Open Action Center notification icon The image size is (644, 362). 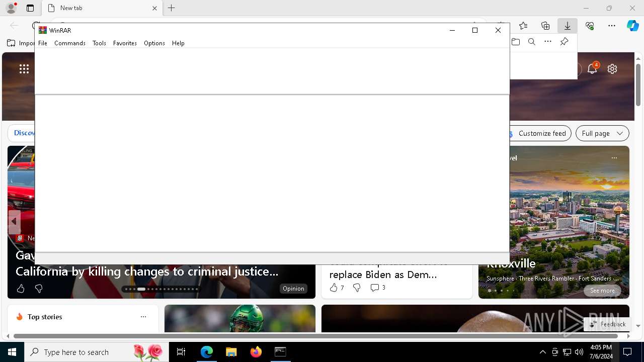pyautogui.click(x=627, y=352)
